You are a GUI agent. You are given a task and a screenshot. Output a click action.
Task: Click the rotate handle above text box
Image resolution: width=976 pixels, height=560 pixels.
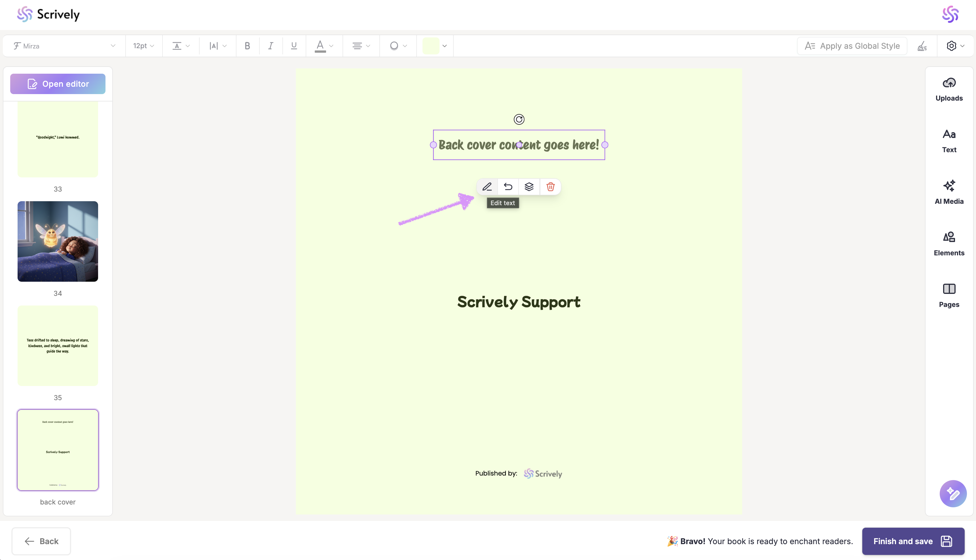click(x=519, y=120)
